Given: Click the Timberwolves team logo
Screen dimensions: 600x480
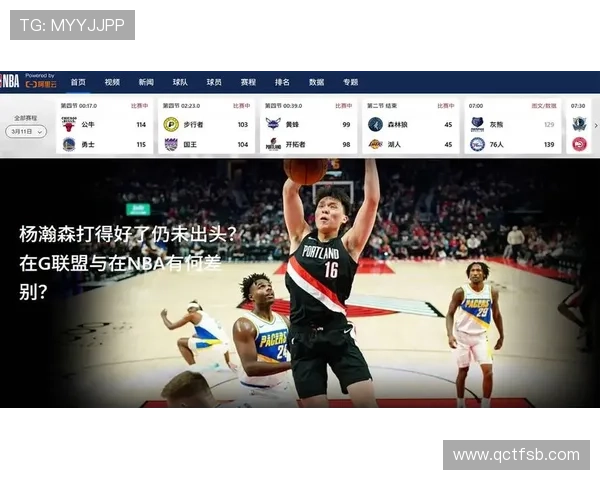Looking at the screenshot, I should pos(375,124).
